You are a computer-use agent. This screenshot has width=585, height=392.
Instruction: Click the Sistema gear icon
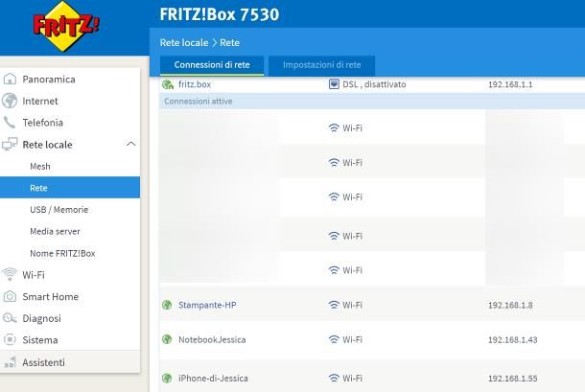[x=10, y=340]
